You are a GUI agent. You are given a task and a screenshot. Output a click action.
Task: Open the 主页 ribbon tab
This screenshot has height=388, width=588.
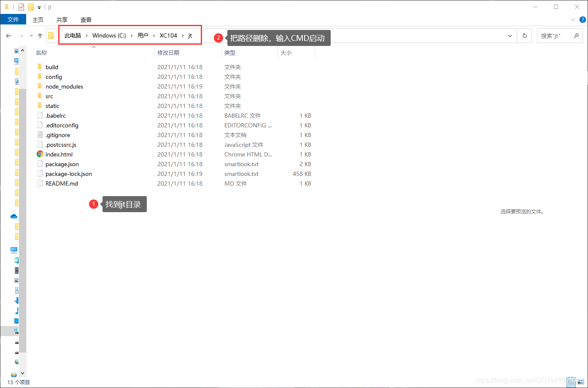[x=38, y=19]
